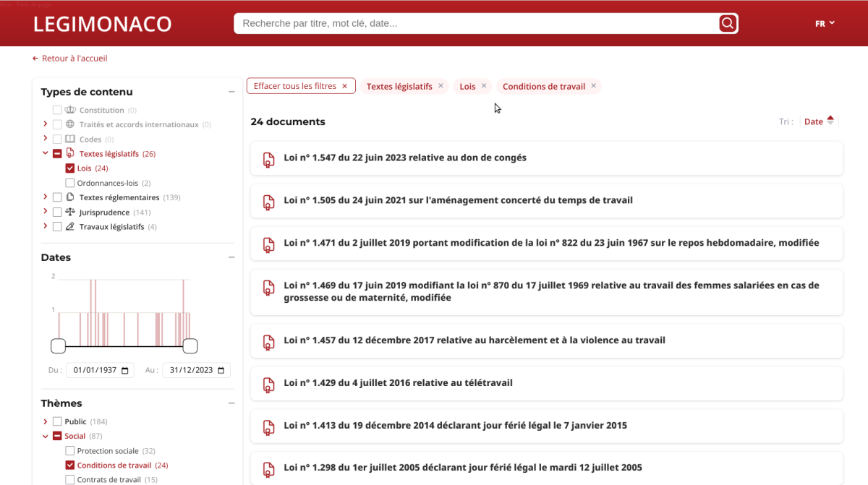Click the right handle of date range slider
868x485 pixels.
[190, 346]
